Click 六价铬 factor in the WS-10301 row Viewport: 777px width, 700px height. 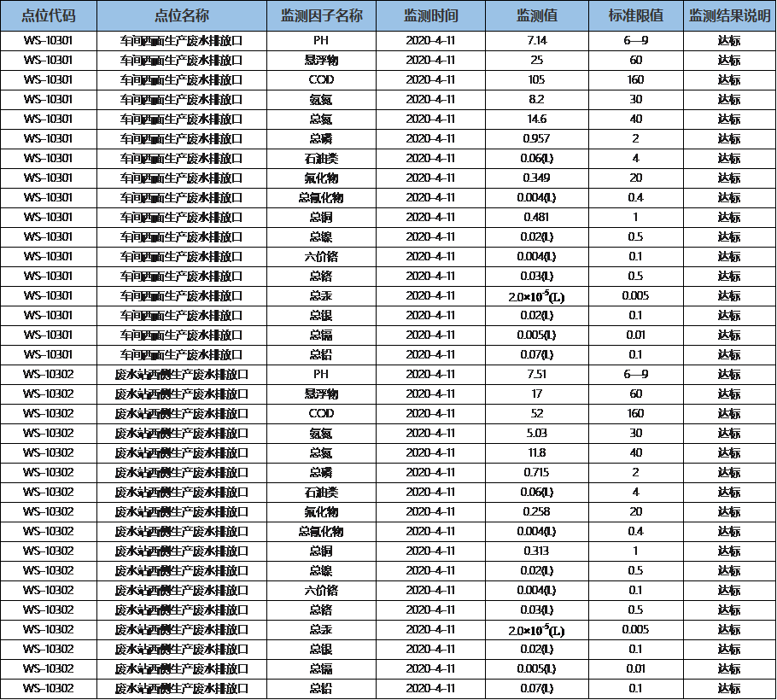[x=321, y=257]
